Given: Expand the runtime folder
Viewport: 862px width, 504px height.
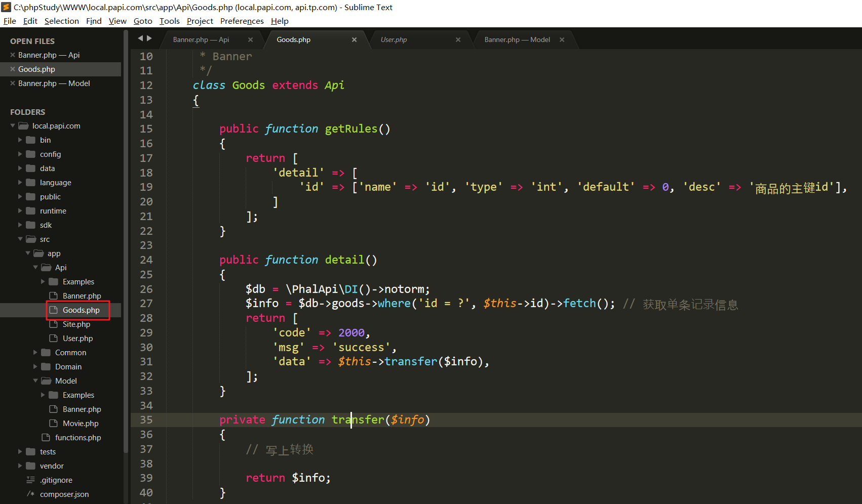Looking at the screenshot, I should 20,211.
